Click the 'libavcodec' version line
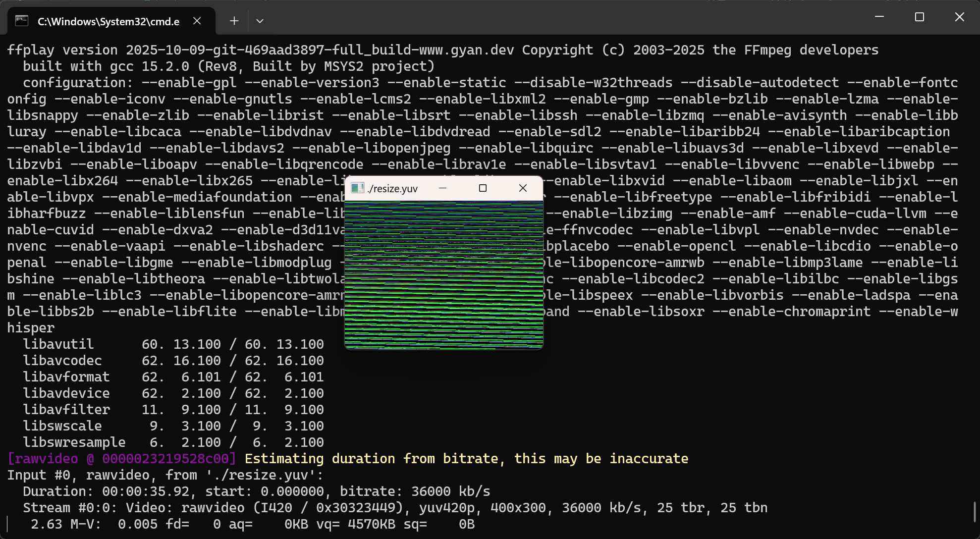The width and height of the screenshot is (980, 539). [x=173, y=361]
